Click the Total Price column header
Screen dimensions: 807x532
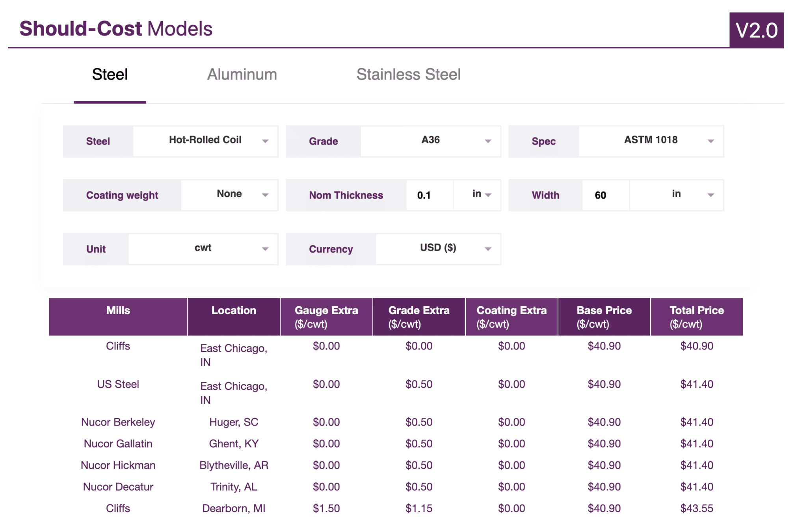coord(696,316)
